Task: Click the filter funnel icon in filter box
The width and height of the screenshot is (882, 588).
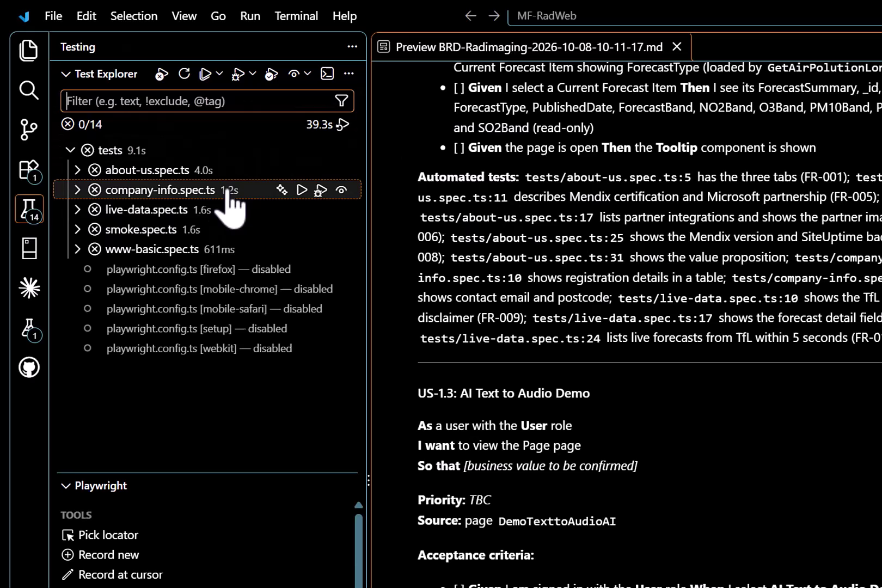Action: click(341, 101)
